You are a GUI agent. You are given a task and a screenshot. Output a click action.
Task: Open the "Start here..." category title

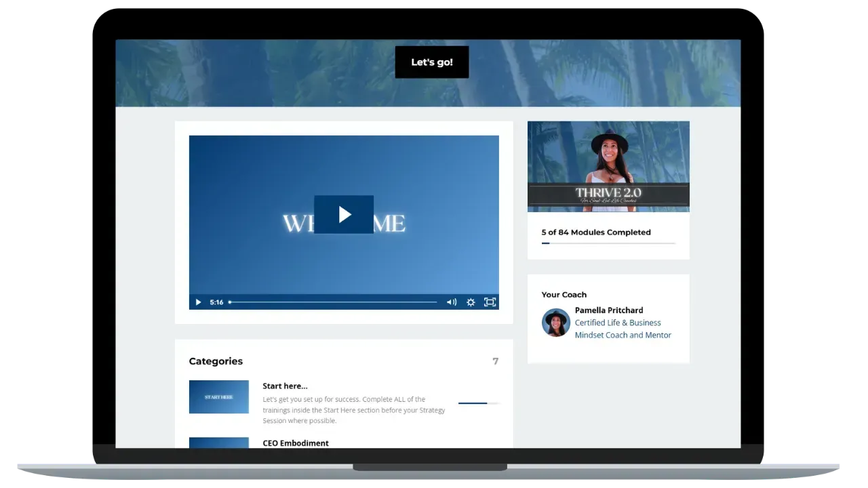[285, 386]
